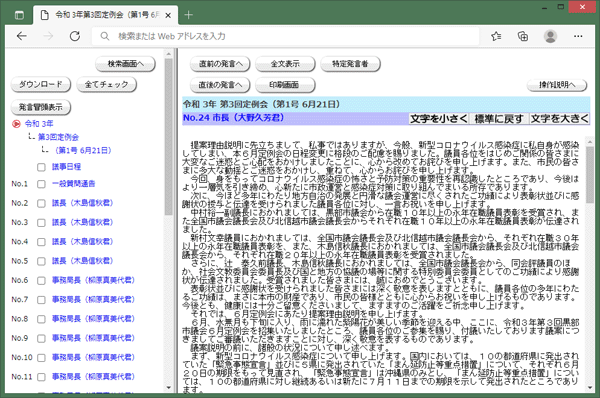Check the No.11 事務局長 checkbox
Image resolution: width=600 pixels, height=398 pixels.
41,377
